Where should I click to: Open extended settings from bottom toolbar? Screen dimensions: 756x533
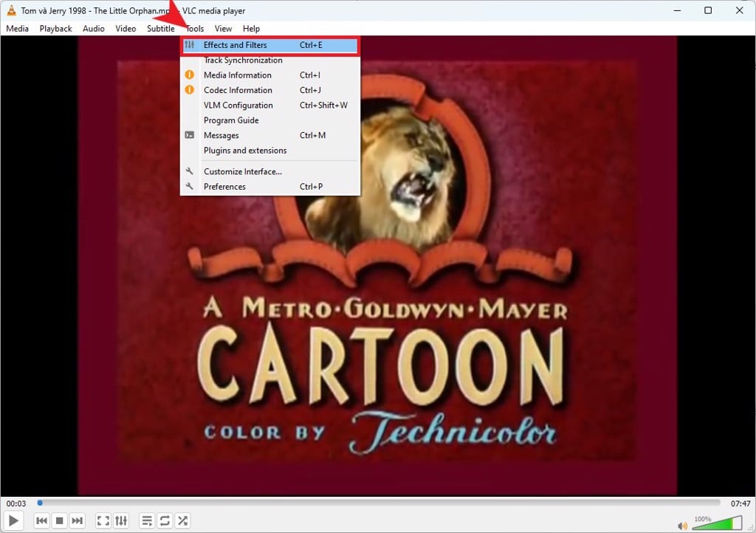tap(121, 520)
